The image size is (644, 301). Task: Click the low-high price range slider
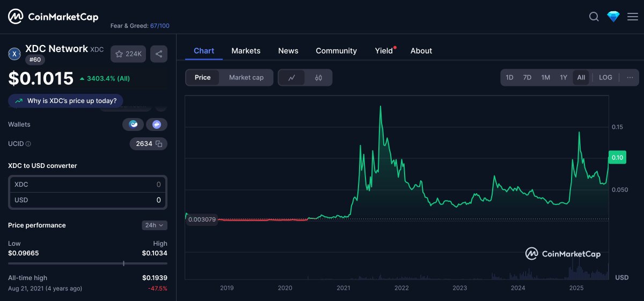coord(87,263)
